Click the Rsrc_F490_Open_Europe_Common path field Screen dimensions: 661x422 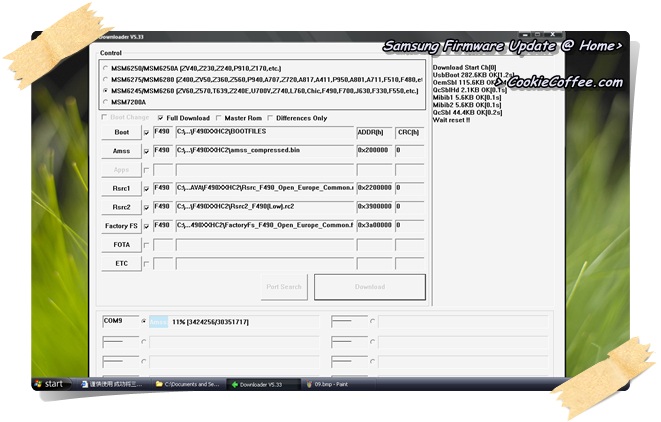click(265, 188)
